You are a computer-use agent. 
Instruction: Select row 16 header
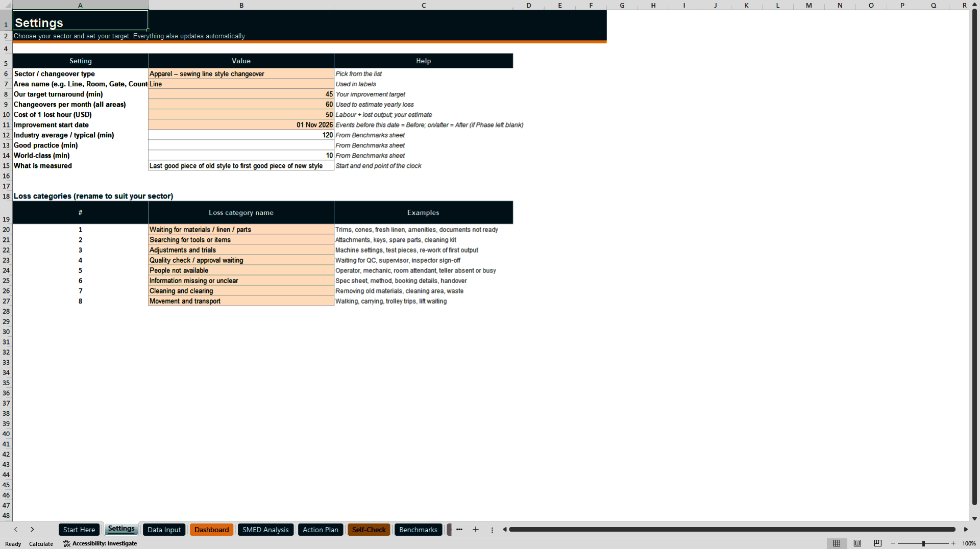[6, 176]
